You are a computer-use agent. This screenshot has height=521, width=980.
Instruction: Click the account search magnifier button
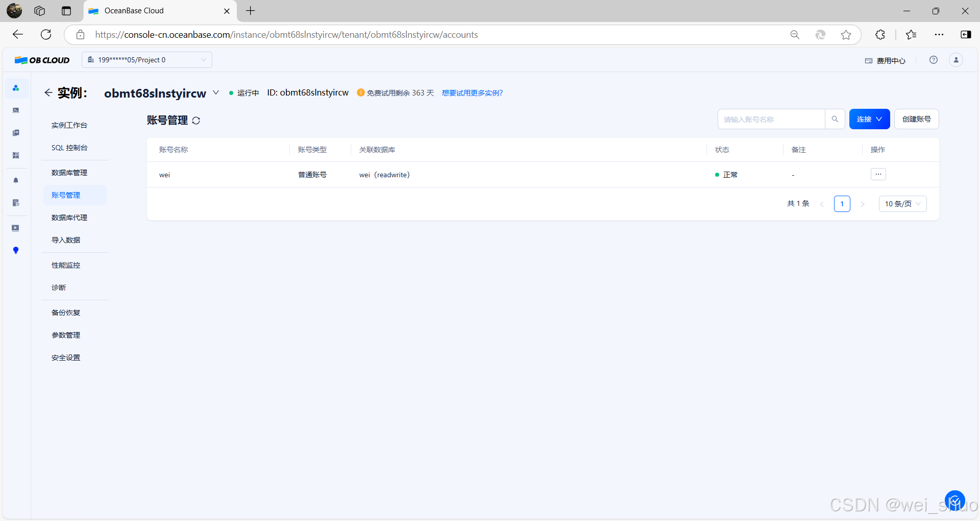[x=835, y=119]
